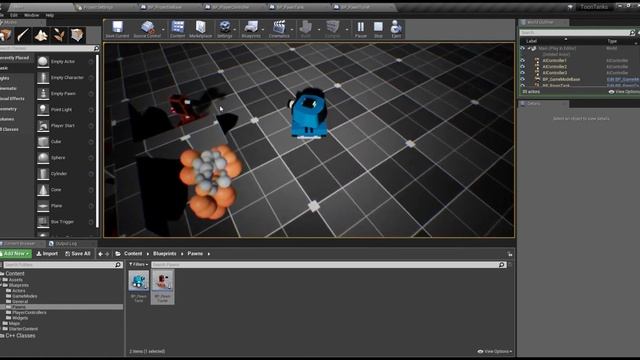Toggle visibility of AIController1 in outliner
The image size is (640, 360).
pyautogui.click(x=522, y=60)
